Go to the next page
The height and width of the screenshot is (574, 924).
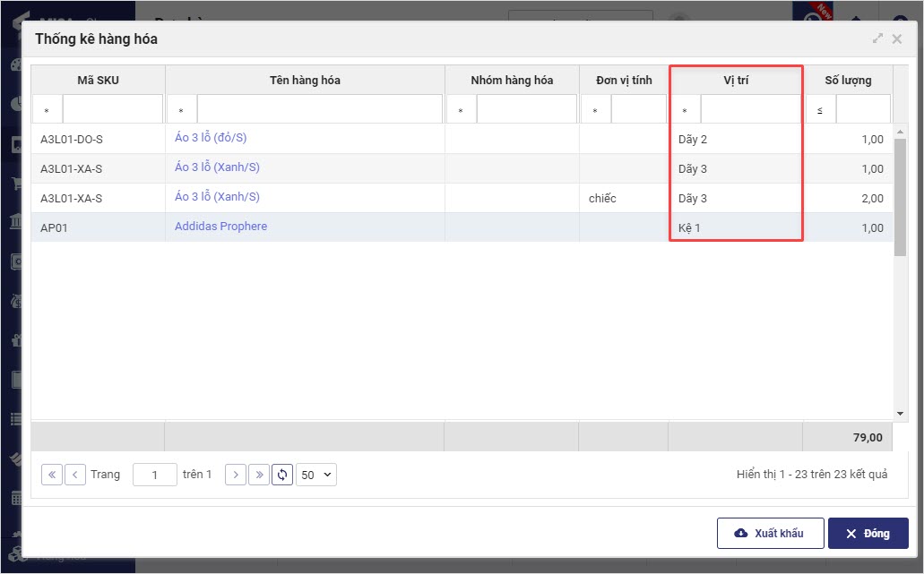coord(236,475)
